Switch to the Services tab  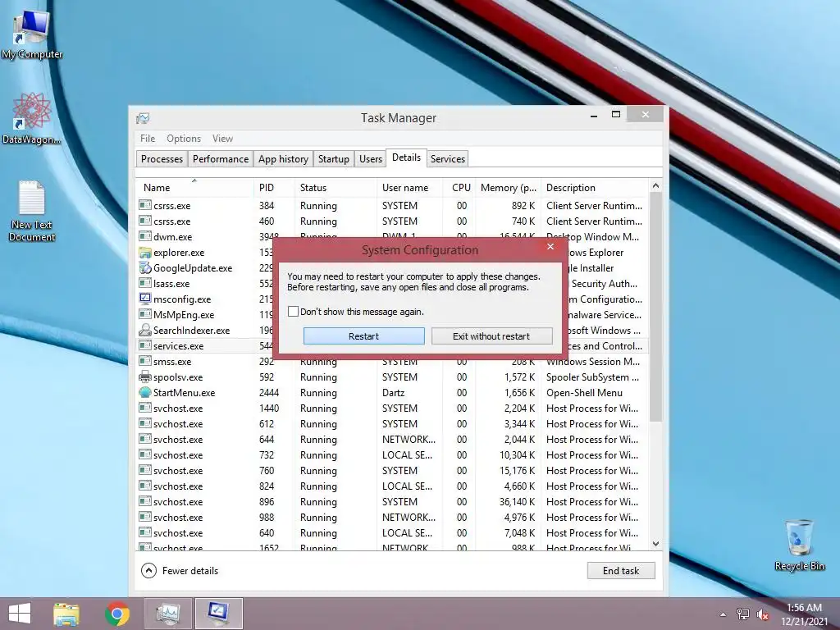click(x=447, y=158)
